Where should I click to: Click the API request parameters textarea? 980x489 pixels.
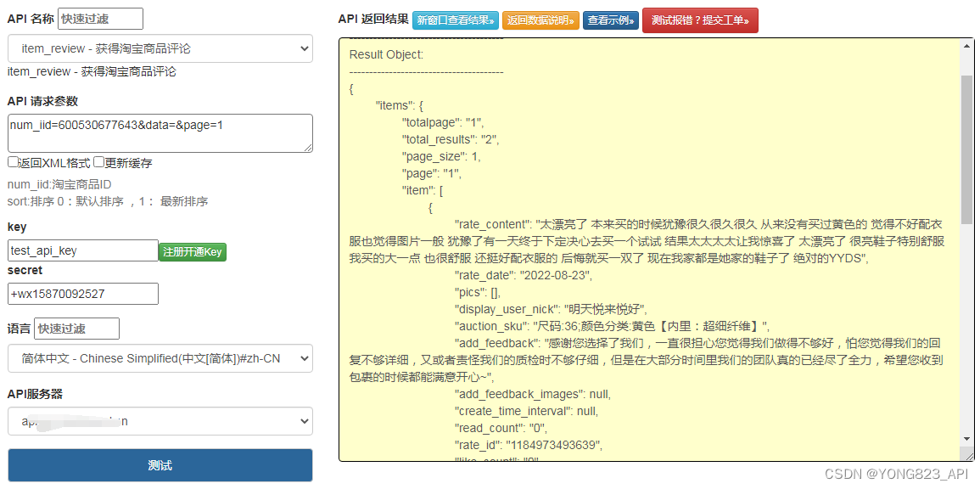coord(160,132)
